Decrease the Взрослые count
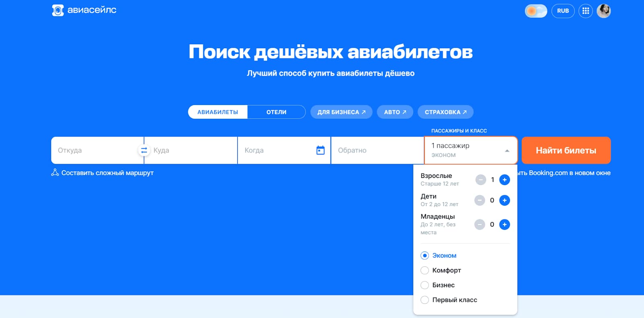Image resolution: width=644 pixels, height=318 pixels. pyautogui.click(x=481, y=180)
